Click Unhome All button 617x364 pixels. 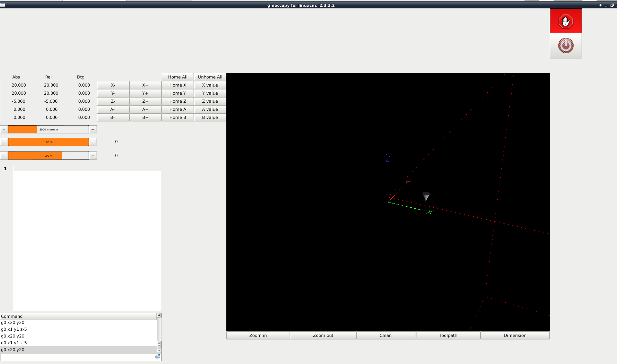210,77
